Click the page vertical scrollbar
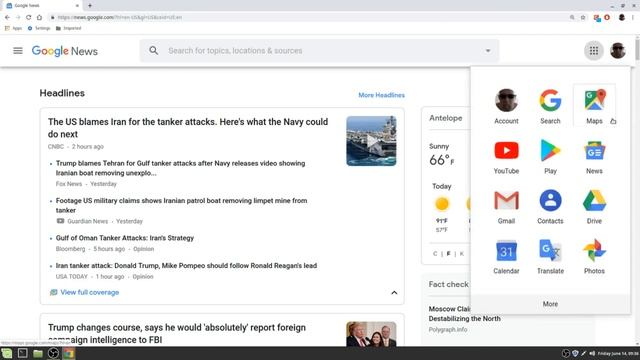Image resolution: width=640 pixels, height=360 pixels. (x=637, y=49)
